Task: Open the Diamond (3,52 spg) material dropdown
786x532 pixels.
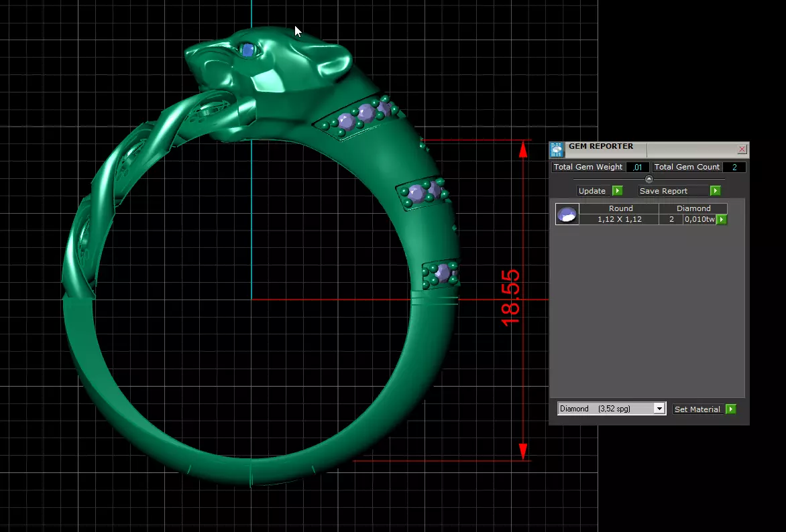Action: (x=612, y=409)
